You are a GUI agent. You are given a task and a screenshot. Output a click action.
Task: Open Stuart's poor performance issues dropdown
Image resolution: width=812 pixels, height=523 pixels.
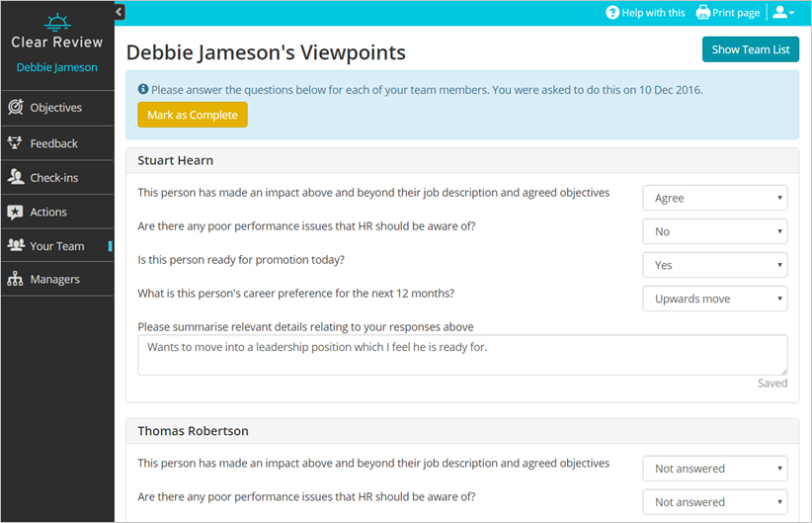coord(714,231)
